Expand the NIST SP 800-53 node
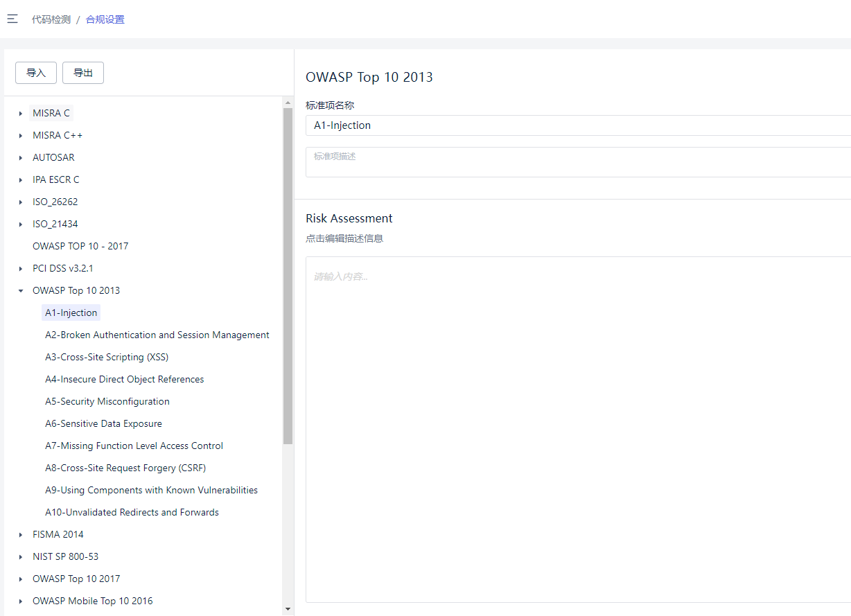The width and height of the screenshot is (851, 616). coord(21,557)
